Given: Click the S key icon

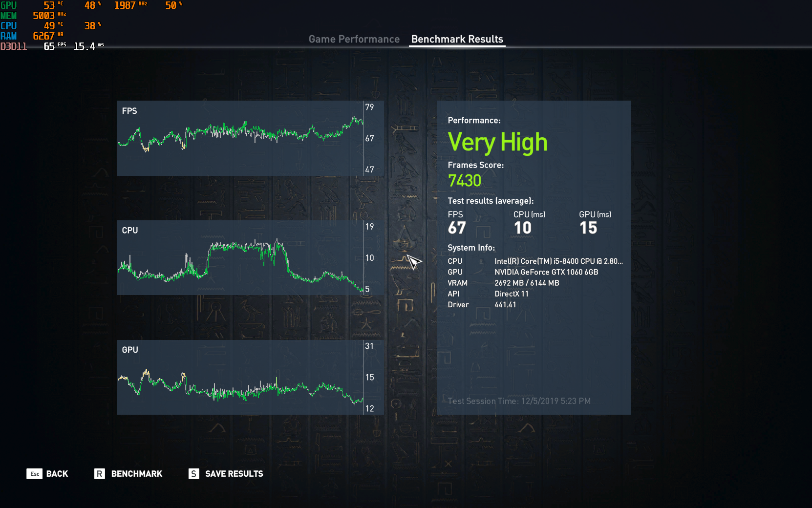Looking at the screenshot, I should tap(194, 474).
